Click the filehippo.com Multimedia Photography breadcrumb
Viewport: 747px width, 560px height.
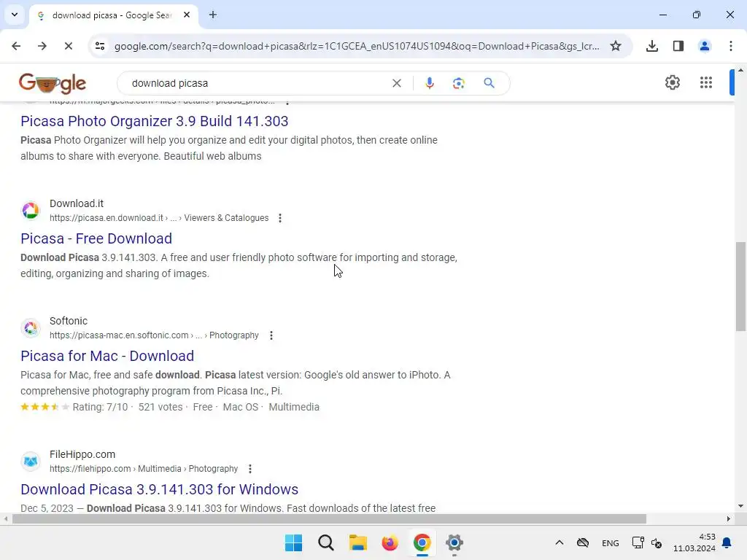pyautogui.click(x=144, y=469)
